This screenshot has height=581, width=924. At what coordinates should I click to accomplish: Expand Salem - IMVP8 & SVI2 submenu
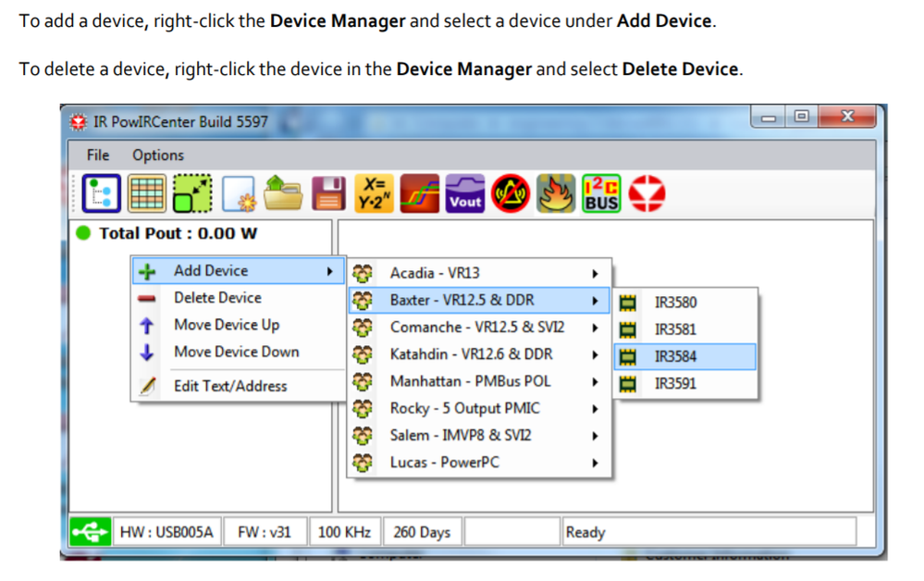click(x=478, y=436)
